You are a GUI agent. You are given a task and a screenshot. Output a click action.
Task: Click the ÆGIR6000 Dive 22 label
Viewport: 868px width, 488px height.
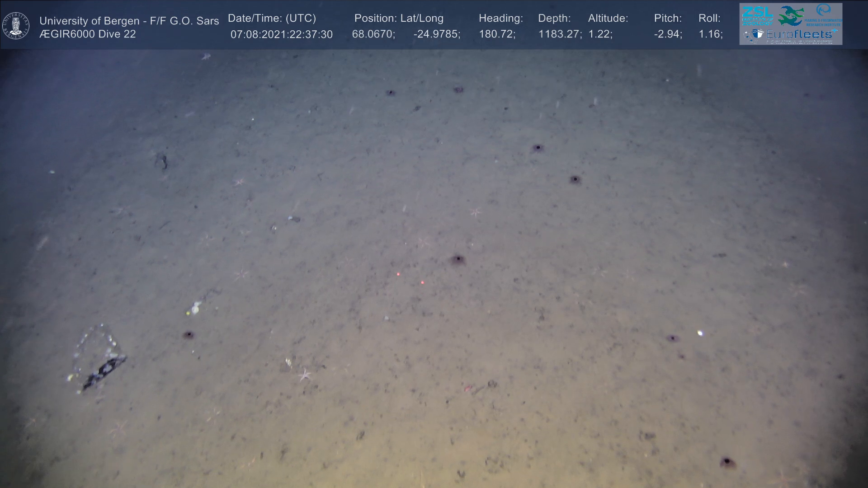click(88, 34)
